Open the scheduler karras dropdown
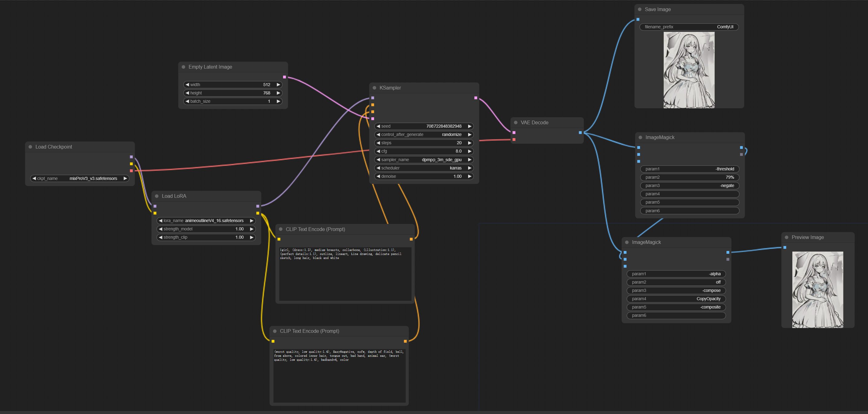Viewport: 868px width, 414px height. [424, 168]
